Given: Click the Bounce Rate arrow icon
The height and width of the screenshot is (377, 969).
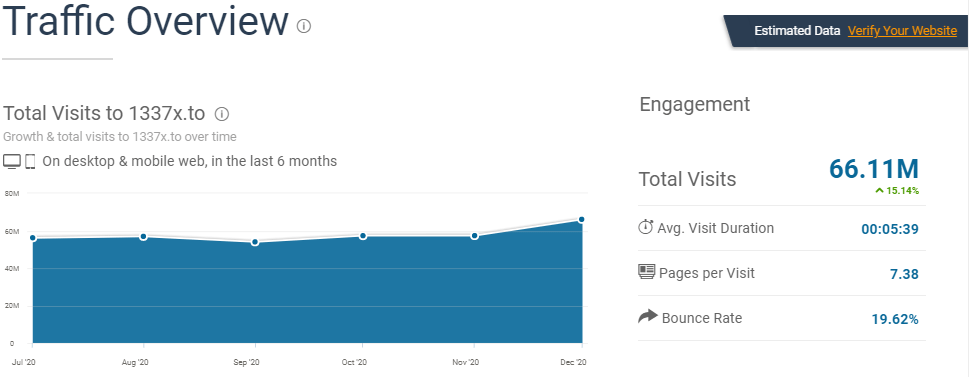Looking at the screenshot, I should pyautogui.click(x=648, y=317).
